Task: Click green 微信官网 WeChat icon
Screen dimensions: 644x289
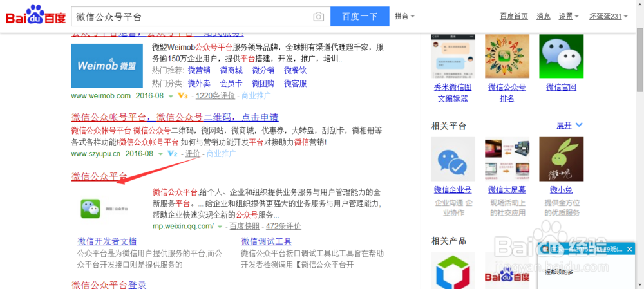Action: 562,56
